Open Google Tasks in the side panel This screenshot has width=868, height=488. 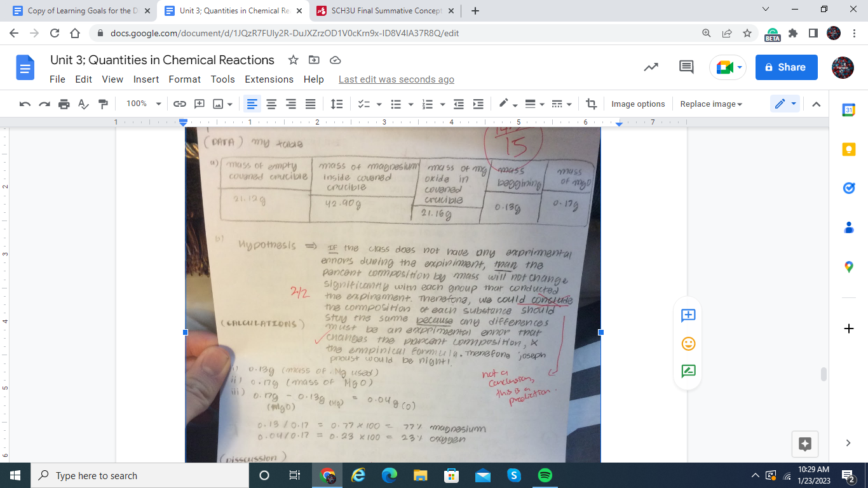[x=848, y=188]
